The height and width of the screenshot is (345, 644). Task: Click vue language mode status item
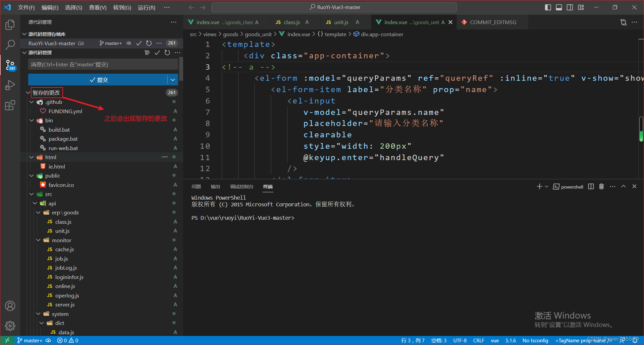click(x=495, y=340)
